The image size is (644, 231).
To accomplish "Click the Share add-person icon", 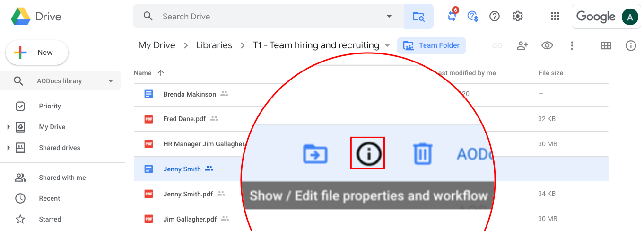I will 522,45.
